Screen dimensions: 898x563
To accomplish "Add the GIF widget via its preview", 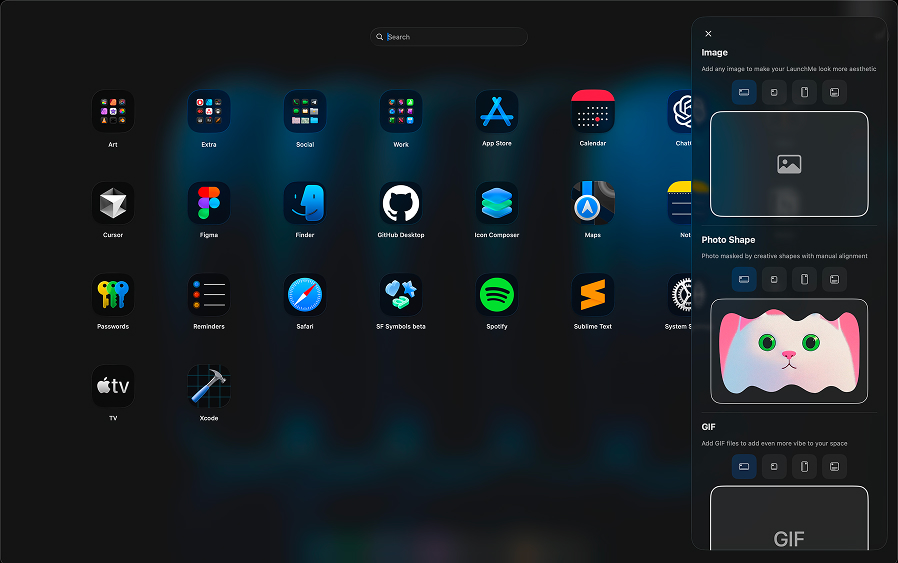I will pyautogui.click(x=789, y=518).
